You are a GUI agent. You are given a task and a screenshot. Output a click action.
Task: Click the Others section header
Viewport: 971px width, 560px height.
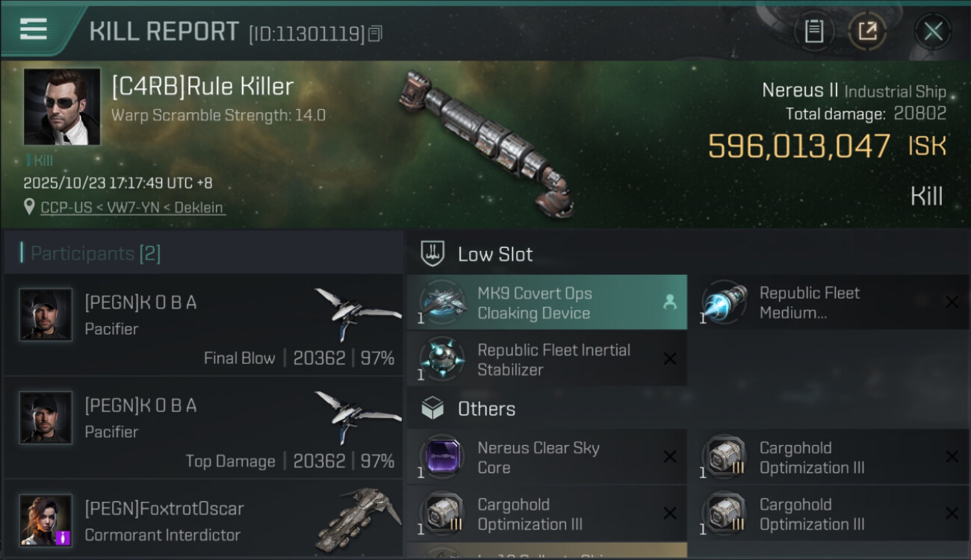485,408
